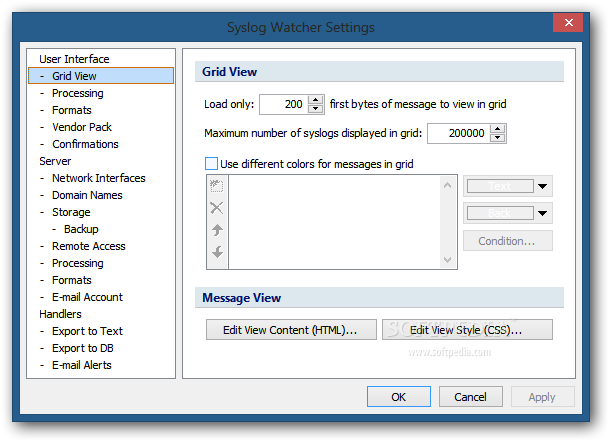
Task: Open the Back color dropdown arrow
Action: point(542,213)
